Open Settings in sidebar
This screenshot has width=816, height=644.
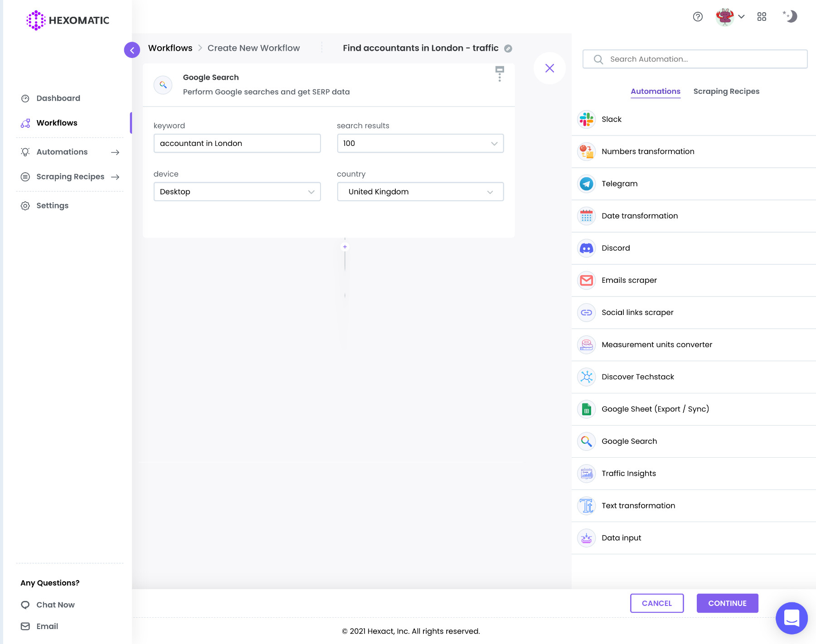(52, 206)
